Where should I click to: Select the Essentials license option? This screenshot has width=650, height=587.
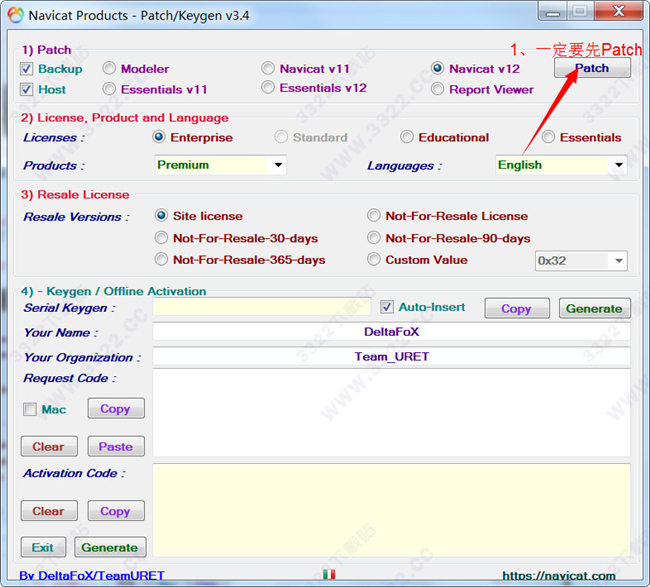[x=548, y=137]
